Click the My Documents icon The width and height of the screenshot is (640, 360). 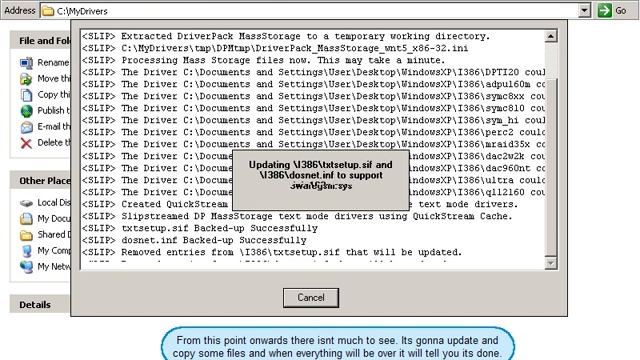(26, 219)
